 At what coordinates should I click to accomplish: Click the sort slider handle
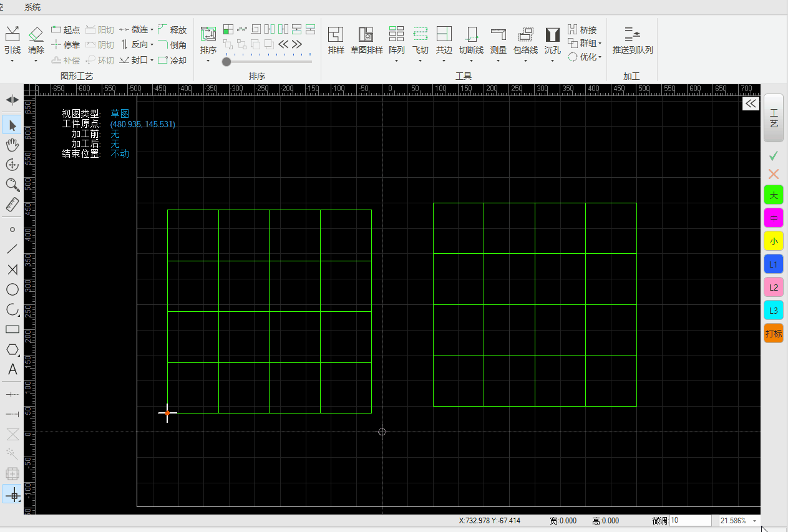226,61
